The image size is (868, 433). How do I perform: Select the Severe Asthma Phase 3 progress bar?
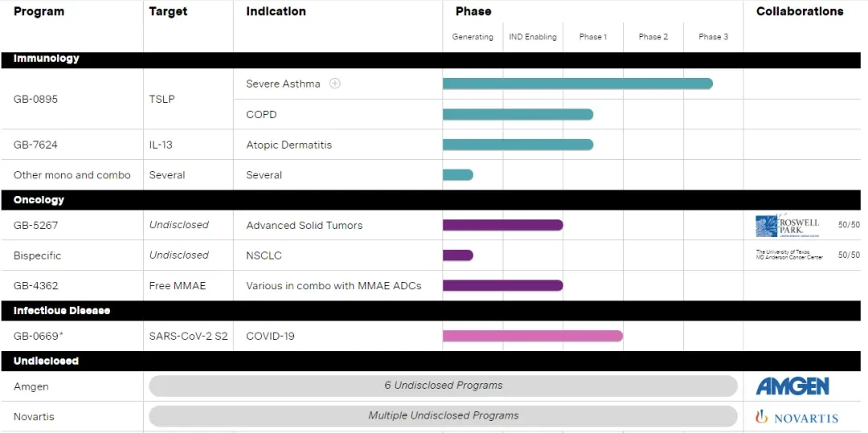click(x=577, y=84)
